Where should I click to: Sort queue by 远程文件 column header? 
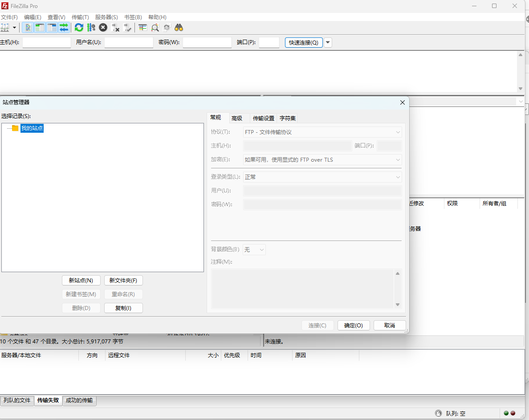pyautogui.click(x=146, y=355)
